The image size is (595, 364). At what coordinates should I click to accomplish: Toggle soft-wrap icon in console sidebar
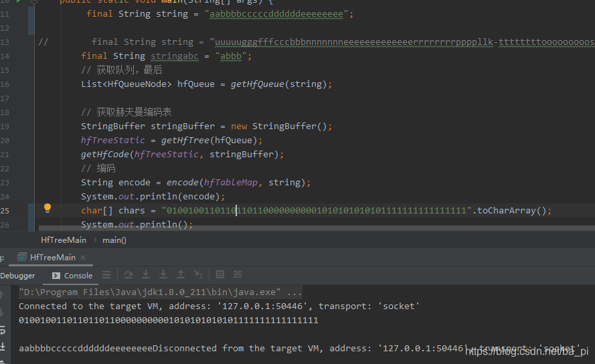(x=2, y=330)
